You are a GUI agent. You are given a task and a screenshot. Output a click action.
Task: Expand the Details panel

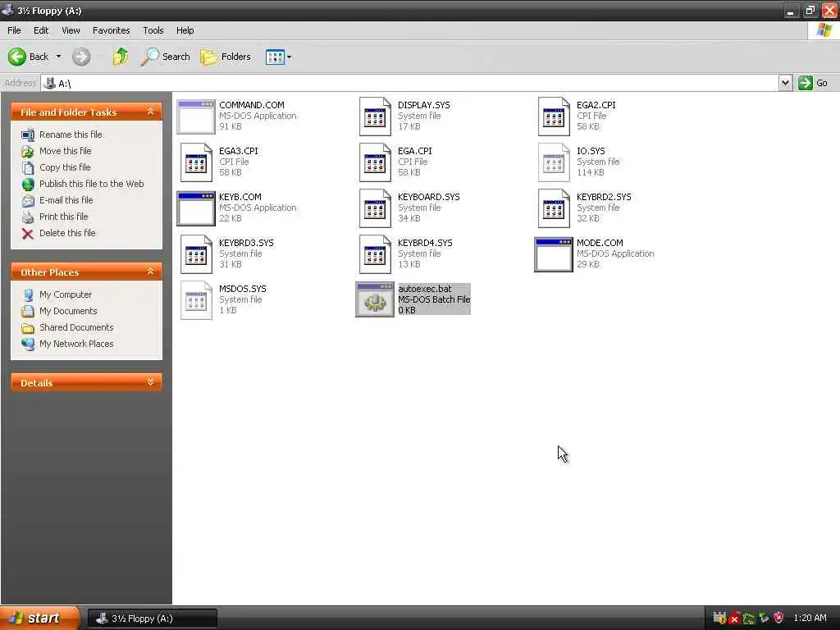tap(151, 382)
